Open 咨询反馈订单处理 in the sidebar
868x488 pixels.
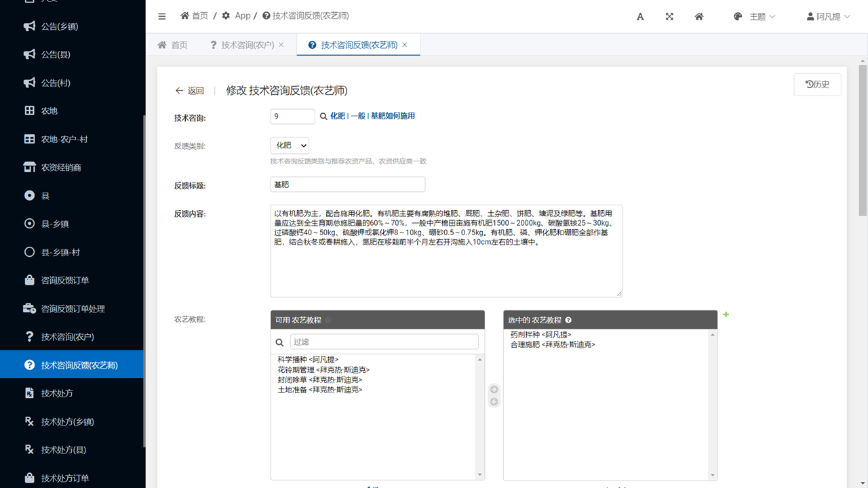coord(73,308)
